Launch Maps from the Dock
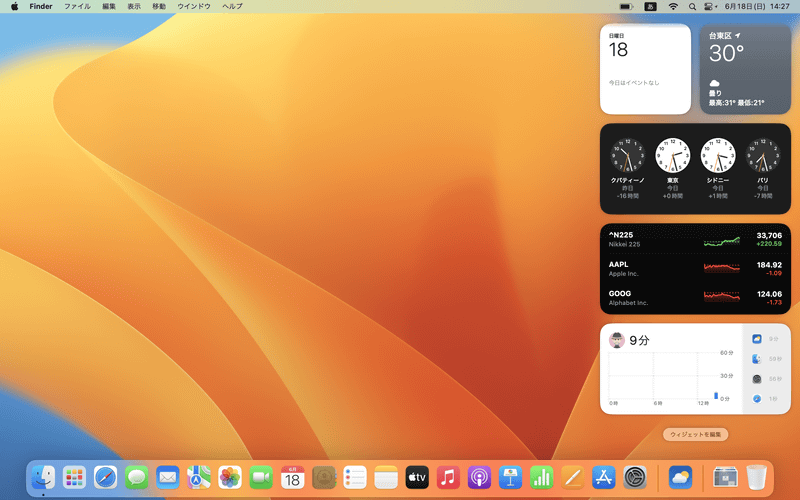This screenshot has width=800, height=500. 199,478
